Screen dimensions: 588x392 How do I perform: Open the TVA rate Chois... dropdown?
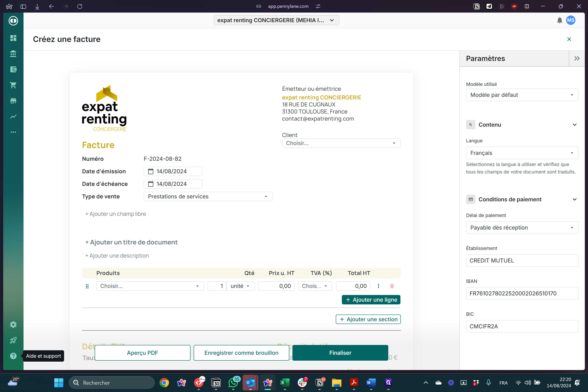[315, 286]
